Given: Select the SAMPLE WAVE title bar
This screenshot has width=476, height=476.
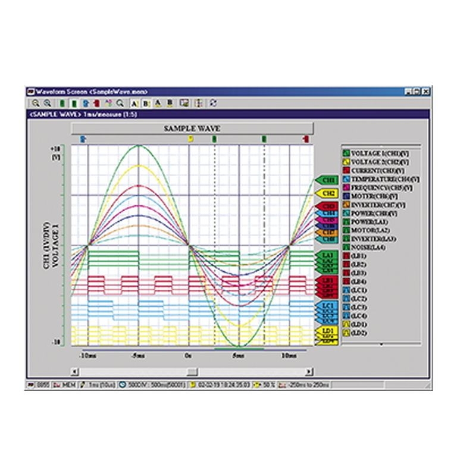Looking at the screenshot, I should point(192,129).
